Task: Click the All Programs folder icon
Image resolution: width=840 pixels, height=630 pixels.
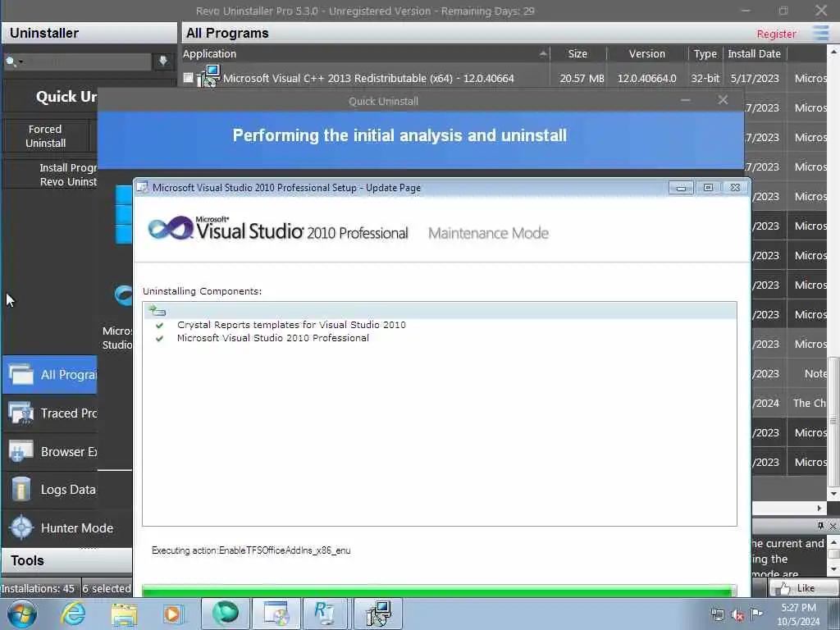Action: click(21, 374)
